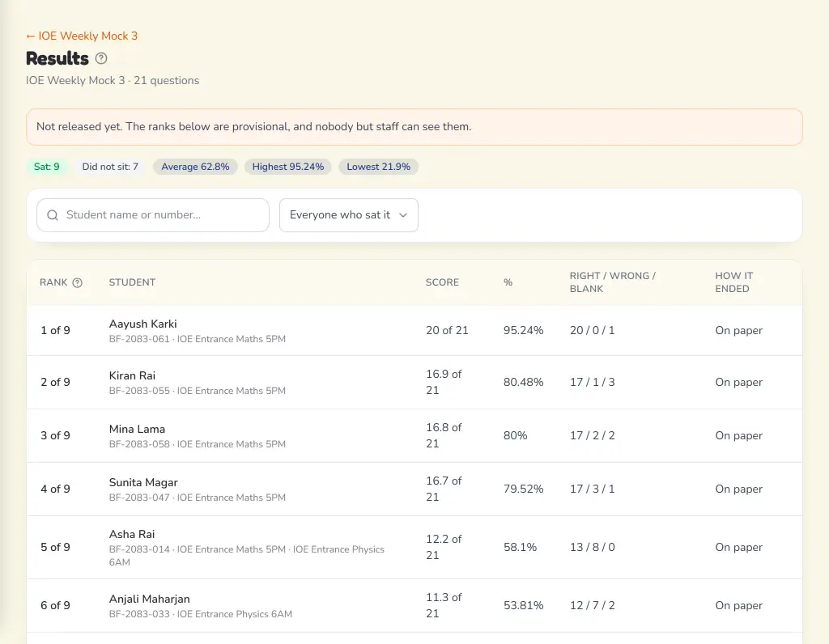This screenshot has height=644, width=829.
Task: Click 'On paper' in Kiran Rai's row
Action: (738, 382)
